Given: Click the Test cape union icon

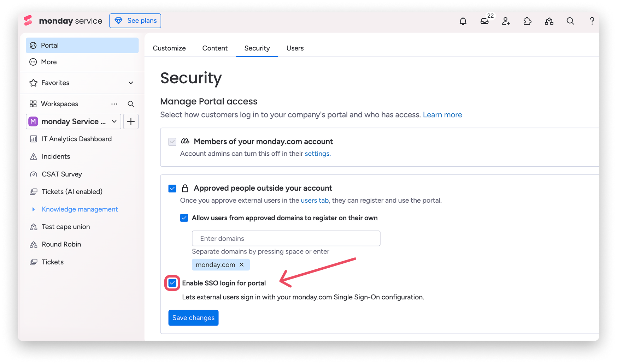Looking at the screenshot, I should [x=34, y=227].
